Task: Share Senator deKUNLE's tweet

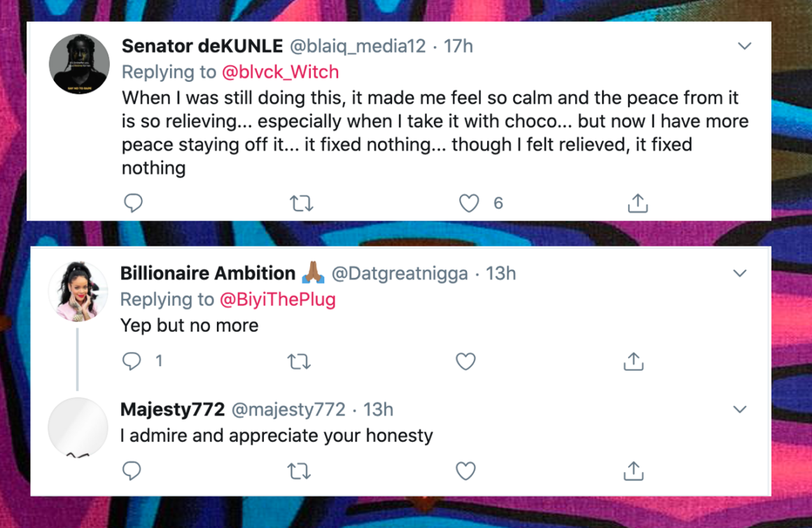Action: click(637, 203)
